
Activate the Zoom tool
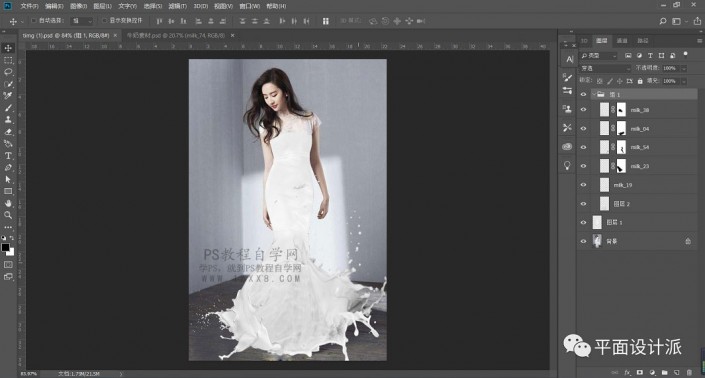tap(8, 215)
